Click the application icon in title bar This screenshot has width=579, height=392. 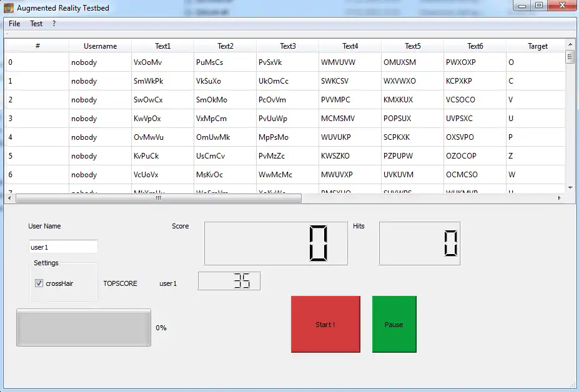(x=9, y=7)
